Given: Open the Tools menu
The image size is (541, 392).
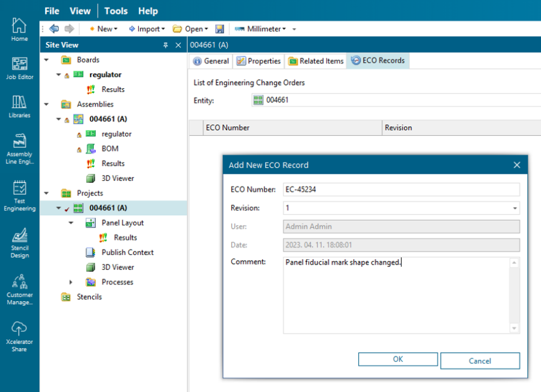Looking at the screenshot, I should (x=115, y=11).
